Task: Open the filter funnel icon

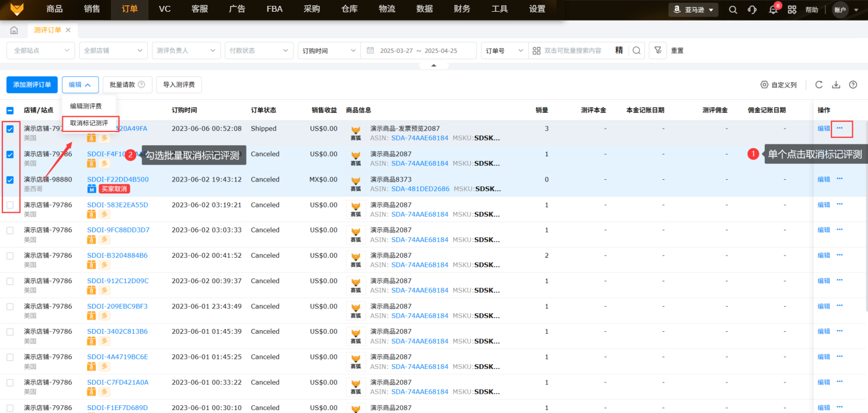Action: point(658,51)
